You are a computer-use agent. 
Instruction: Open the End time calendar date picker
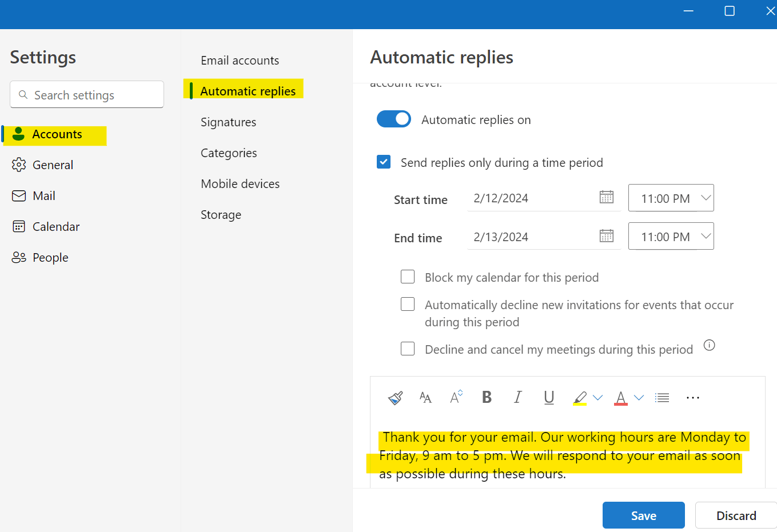[607, 236]
